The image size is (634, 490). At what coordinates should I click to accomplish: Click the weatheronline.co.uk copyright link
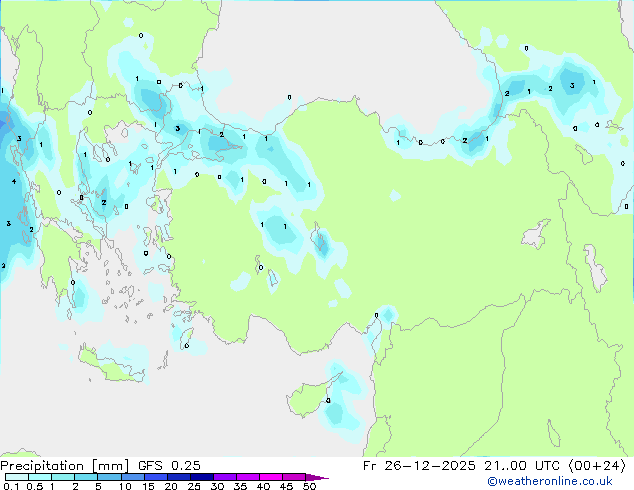550,481
